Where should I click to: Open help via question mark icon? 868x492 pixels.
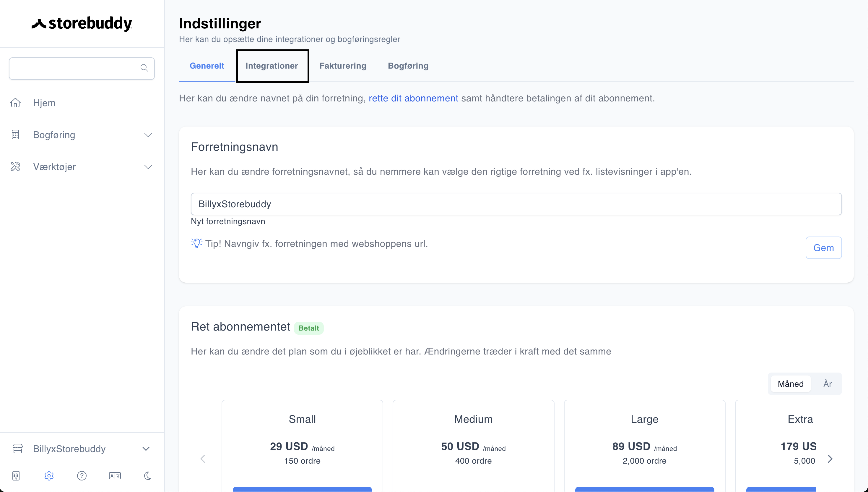(x=82, y=476)
